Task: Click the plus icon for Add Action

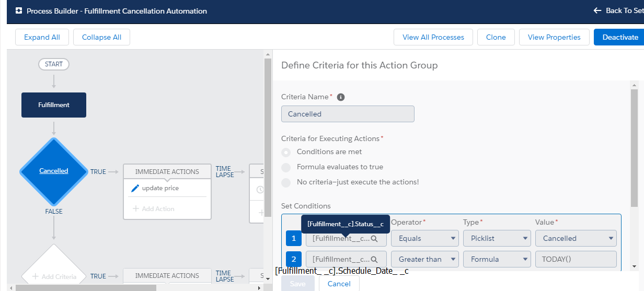Action: (x=136, y=208)
